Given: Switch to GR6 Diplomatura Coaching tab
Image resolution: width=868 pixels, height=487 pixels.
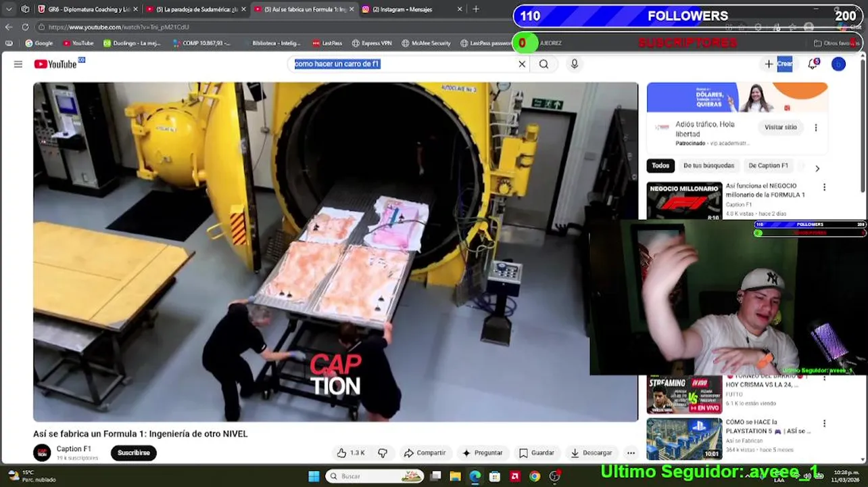Looking at the screenshot, I should click(x=87, y=9).
